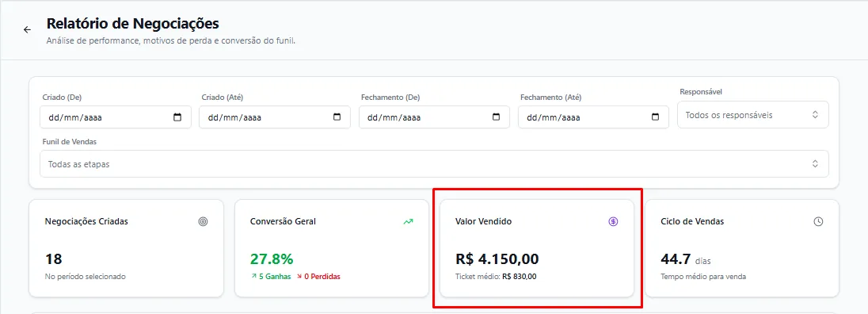This screenshot has height=314, width=868.
Task: Focus the Fechamento (Até) date field
Action: click(593, 117)
